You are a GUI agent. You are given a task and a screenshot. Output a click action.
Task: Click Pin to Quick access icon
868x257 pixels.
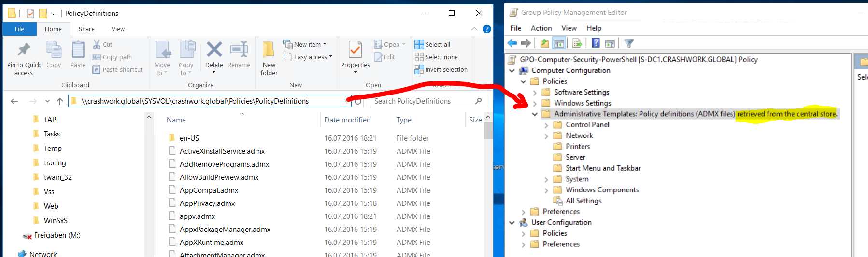click(24, 50)
